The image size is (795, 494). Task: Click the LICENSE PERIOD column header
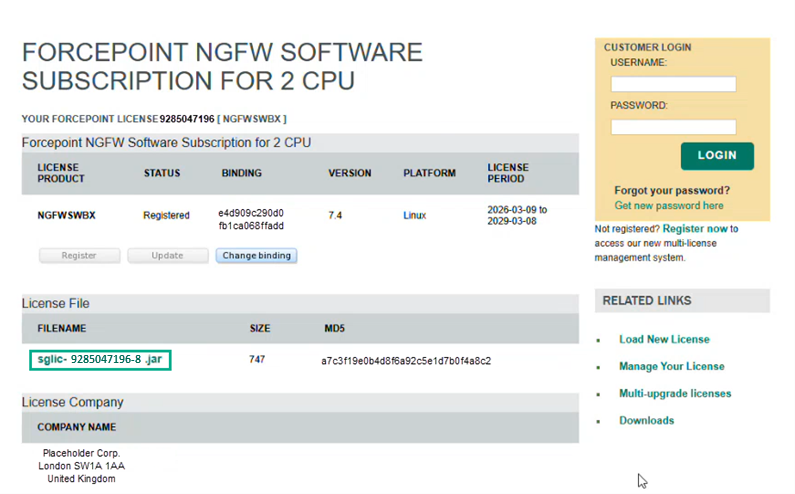click(508, 173)
